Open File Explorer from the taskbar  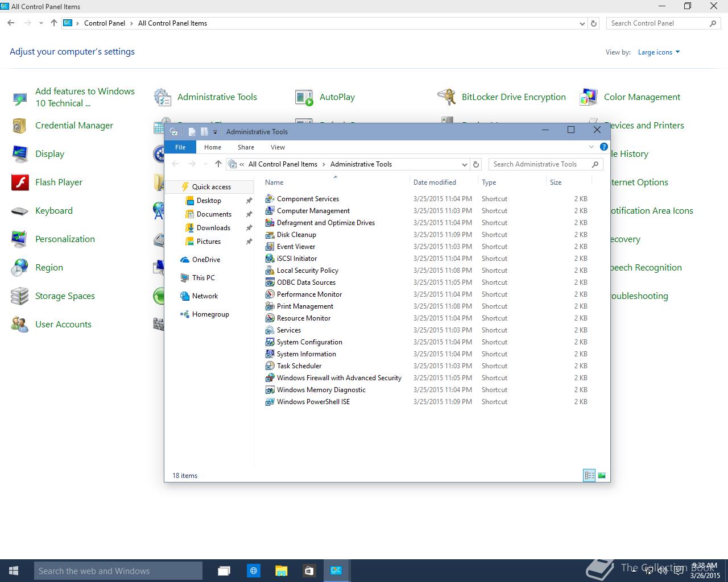pyautogui.click(x=281, y=571)
